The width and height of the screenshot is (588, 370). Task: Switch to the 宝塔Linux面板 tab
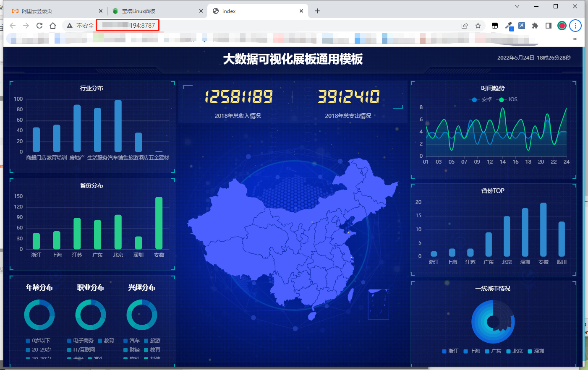click(157, 11)
